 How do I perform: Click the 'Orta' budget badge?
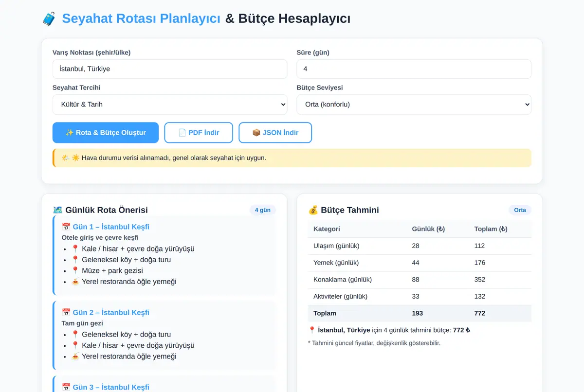520,210
